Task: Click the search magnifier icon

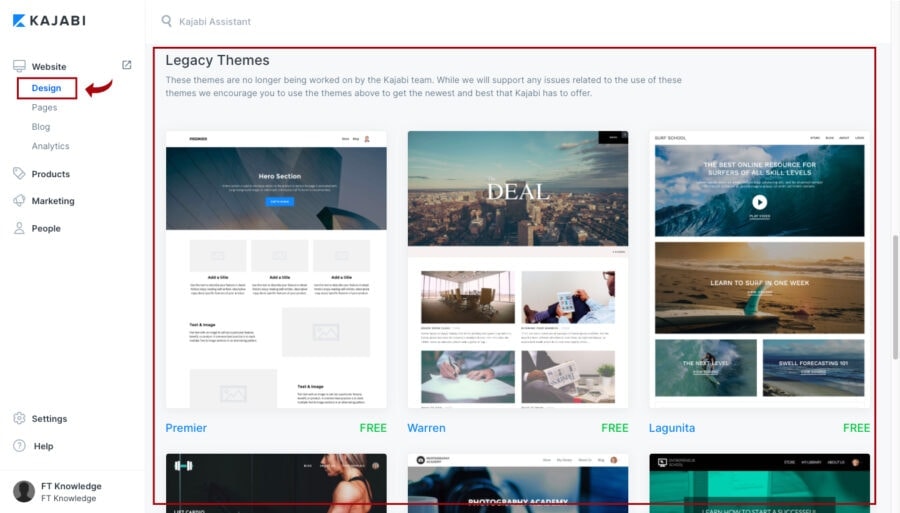Action: [x=166, y=21]
